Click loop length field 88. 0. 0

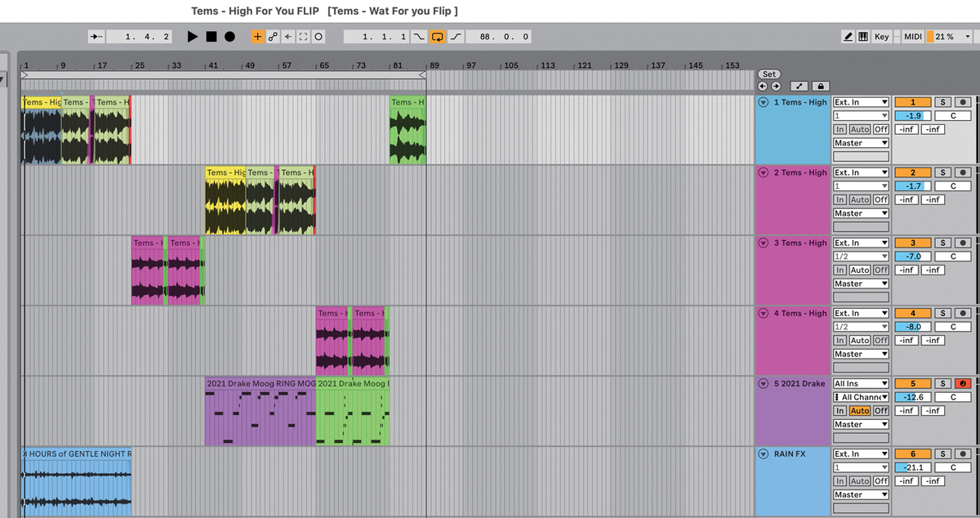click(x=499, y=37)
